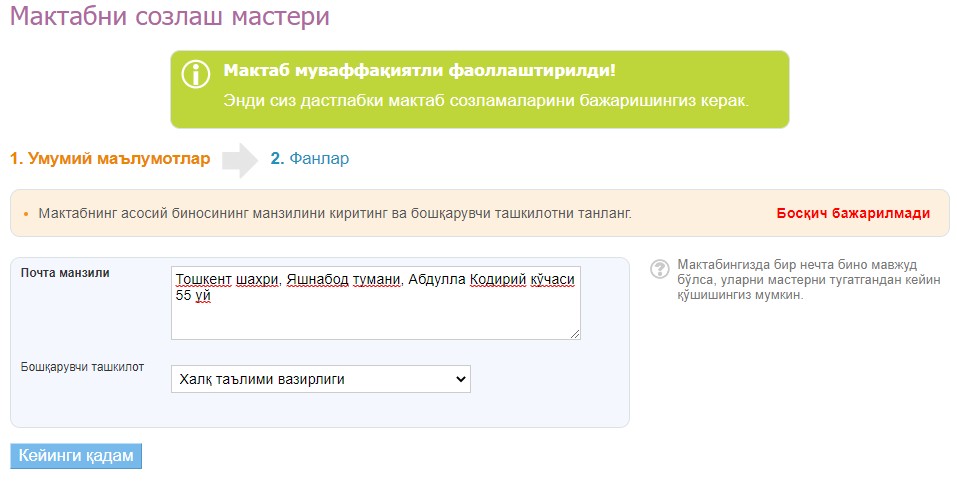Click the banner subtext about school settings
Screen dimensions: 957x482
tap(485, 101)
